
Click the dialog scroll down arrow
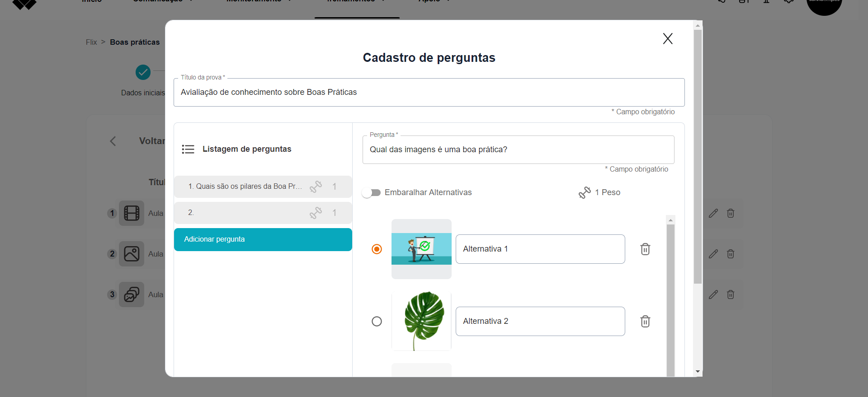click(x=698, y=372)
